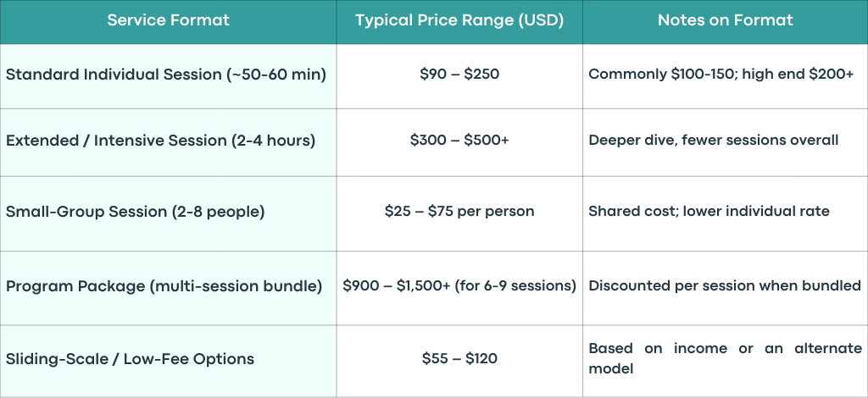This screenshot has width=868, height=398.
Task: Select the $55 – $120 price cell
Action: [x=459, y=361]
